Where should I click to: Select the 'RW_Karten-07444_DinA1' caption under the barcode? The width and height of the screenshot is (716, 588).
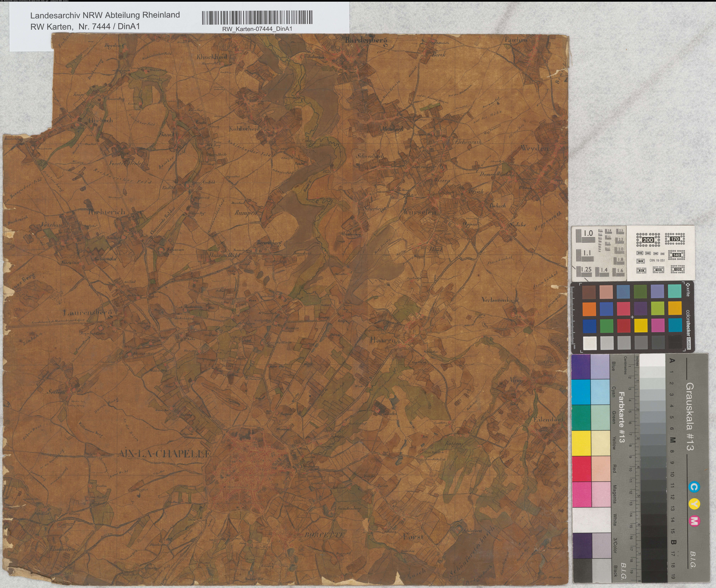tap(257, 29)
